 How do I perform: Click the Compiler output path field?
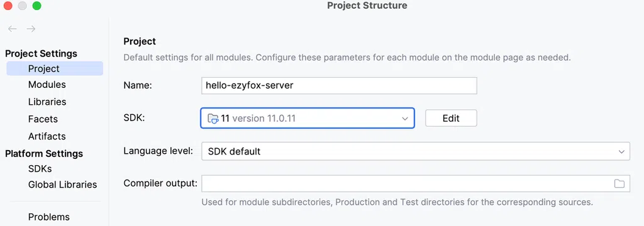pyautogui.click(x=416, y=183)
